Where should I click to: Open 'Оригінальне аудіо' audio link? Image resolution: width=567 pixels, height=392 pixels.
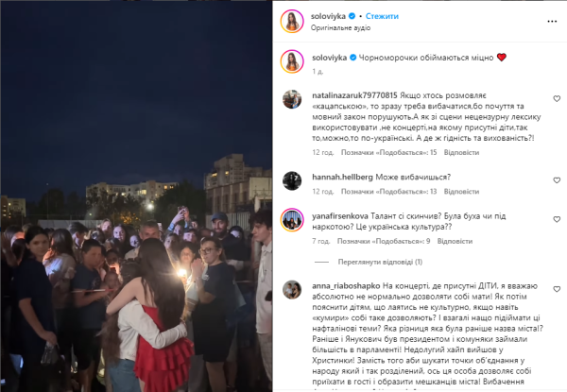tap(340, 27)
